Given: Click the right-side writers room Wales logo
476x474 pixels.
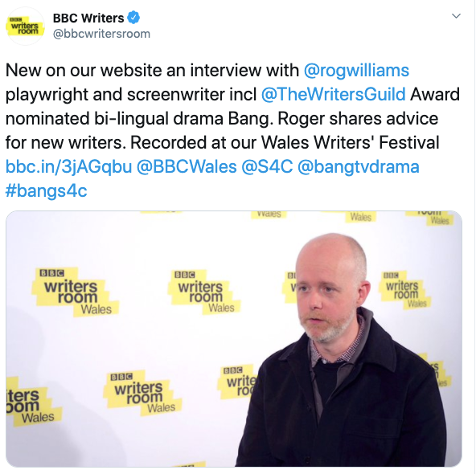Looking at the screenshot, I should coord(404,290).
